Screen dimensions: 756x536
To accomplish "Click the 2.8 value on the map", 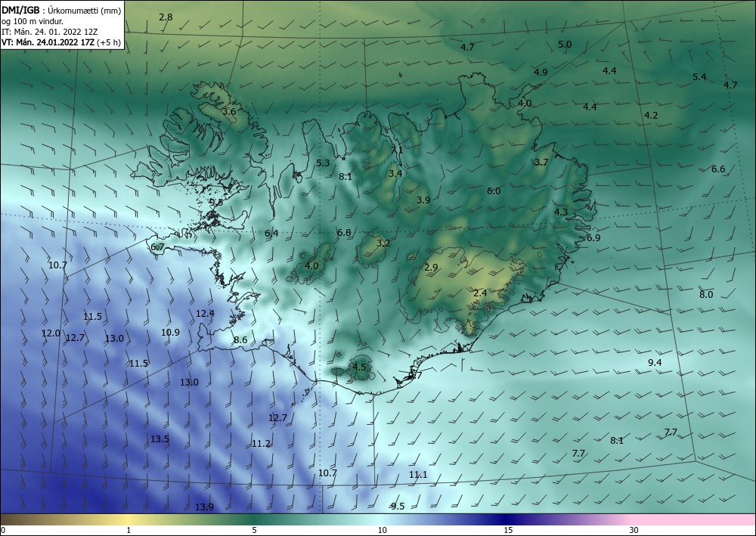I will click(x=166, y=17).
